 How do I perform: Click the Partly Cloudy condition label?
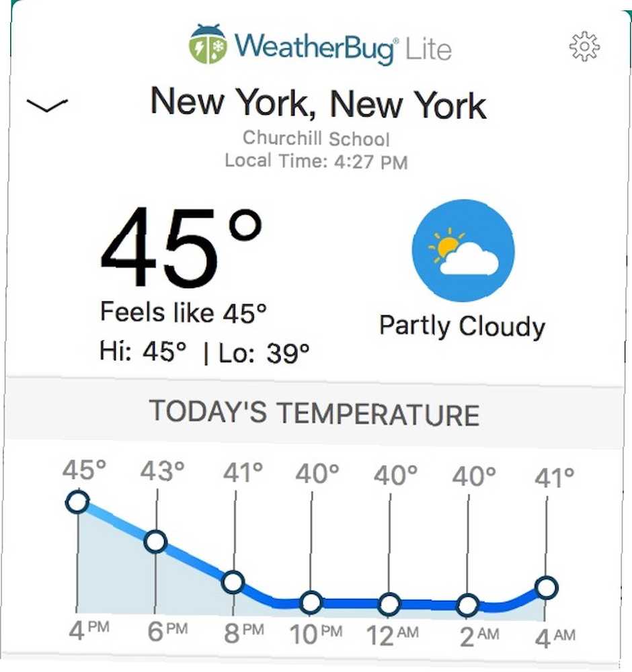click(462, 327)
